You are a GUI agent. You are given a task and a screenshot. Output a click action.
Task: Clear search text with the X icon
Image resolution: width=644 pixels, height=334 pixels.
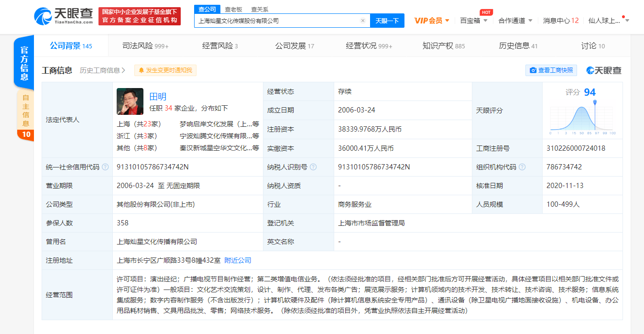362,21
